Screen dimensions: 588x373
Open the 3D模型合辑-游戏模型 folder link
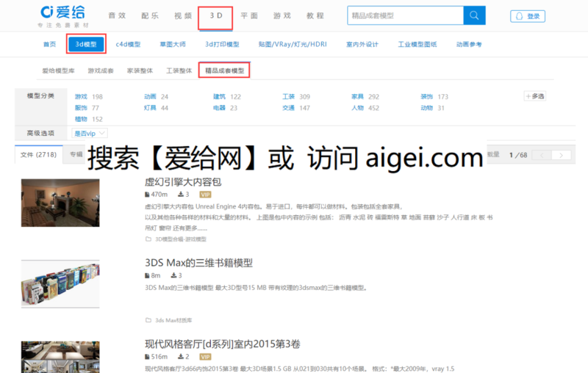click(x=181, y=239)
